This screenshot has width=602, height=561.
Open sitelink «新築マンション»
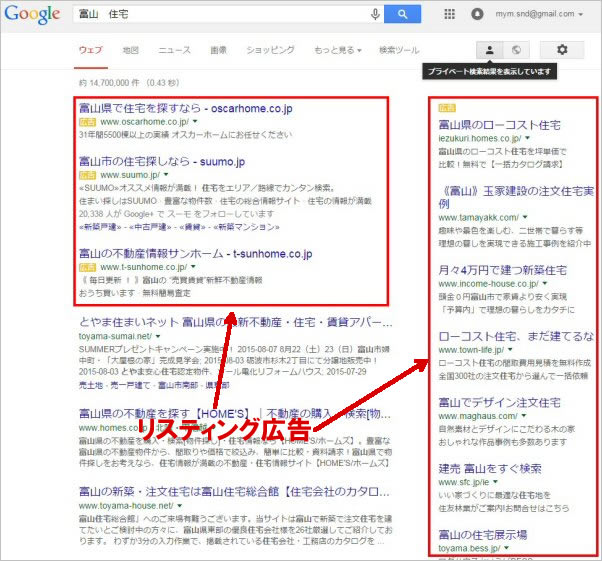[246, 227]
